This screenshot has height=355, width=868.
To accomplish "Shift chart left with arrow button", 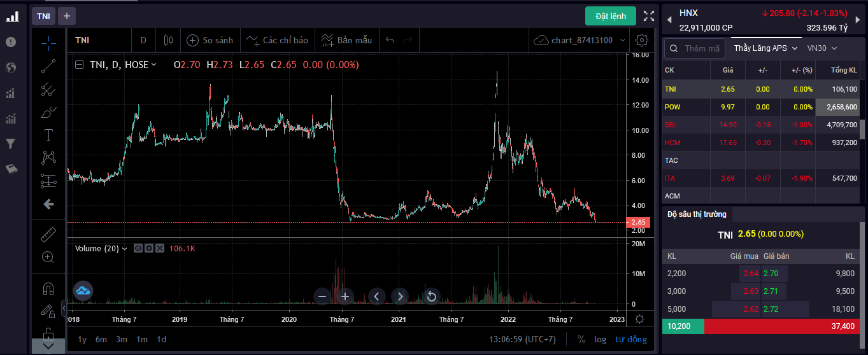I will pyautogui.click(x=377, y=296).
